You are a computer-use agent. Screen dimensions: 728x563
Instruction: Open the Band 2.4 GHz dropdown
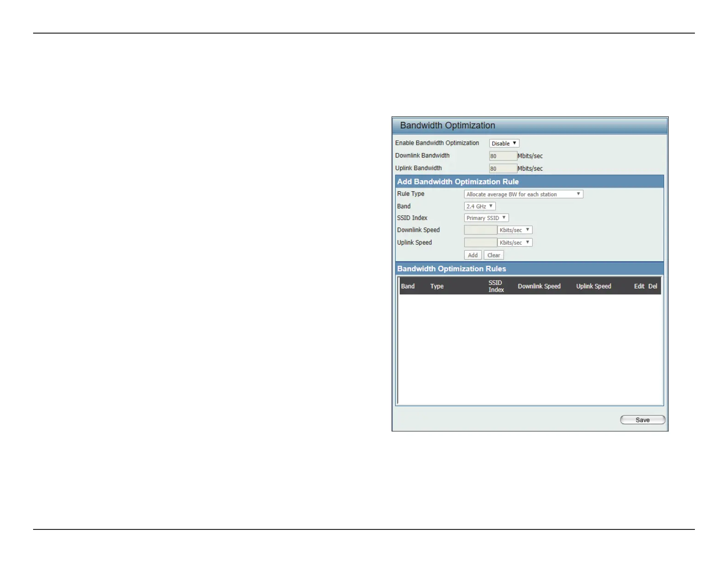pos(480,207)
